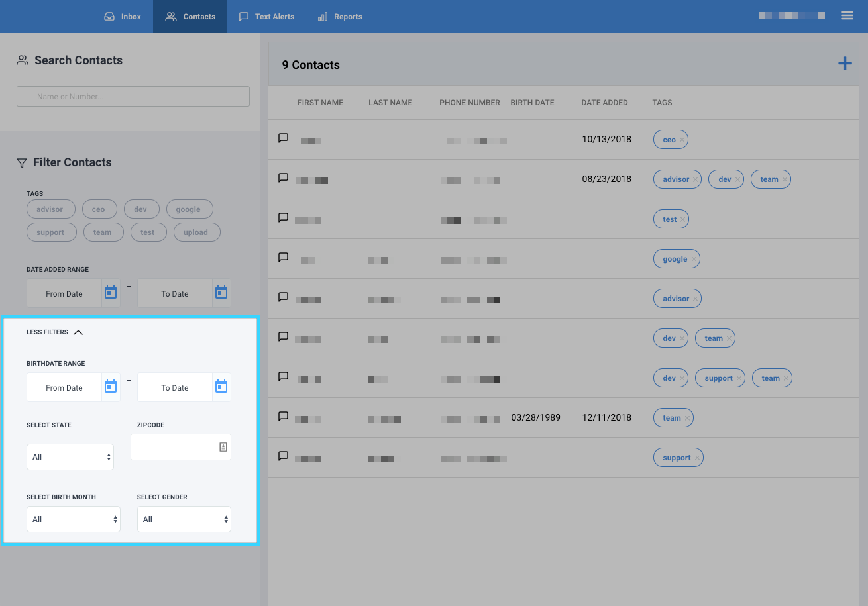This screenshot has width=868, height=606.
Task: Click the Tags column header
Action: [x=662, y=103]
